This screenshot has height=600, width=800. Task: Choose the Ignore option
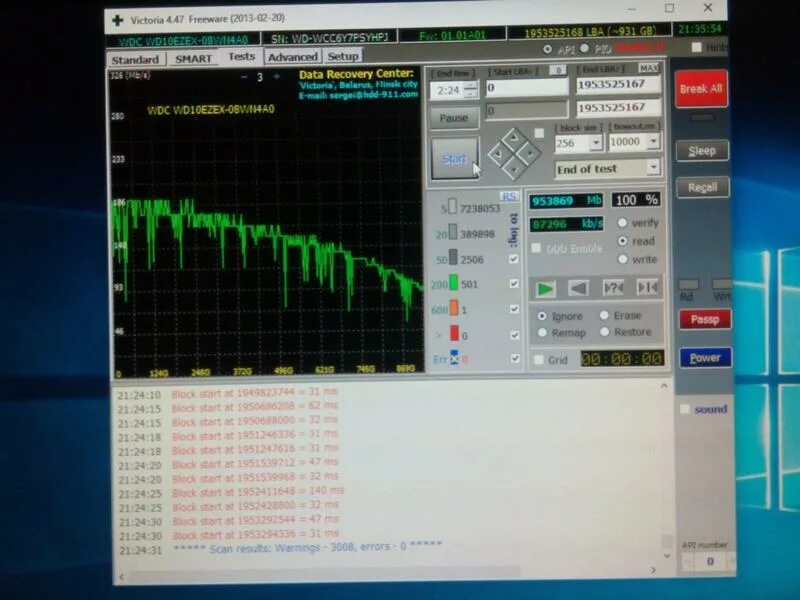point(542,316)
